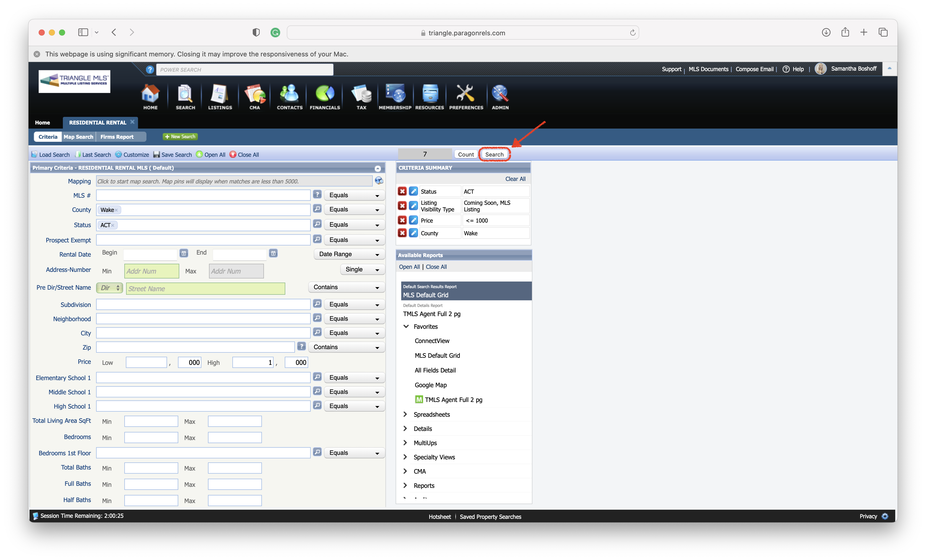The height and width of the screenshot is (560, 926).
Task: Open the ADMIN module icon
Action: point(500,97)
